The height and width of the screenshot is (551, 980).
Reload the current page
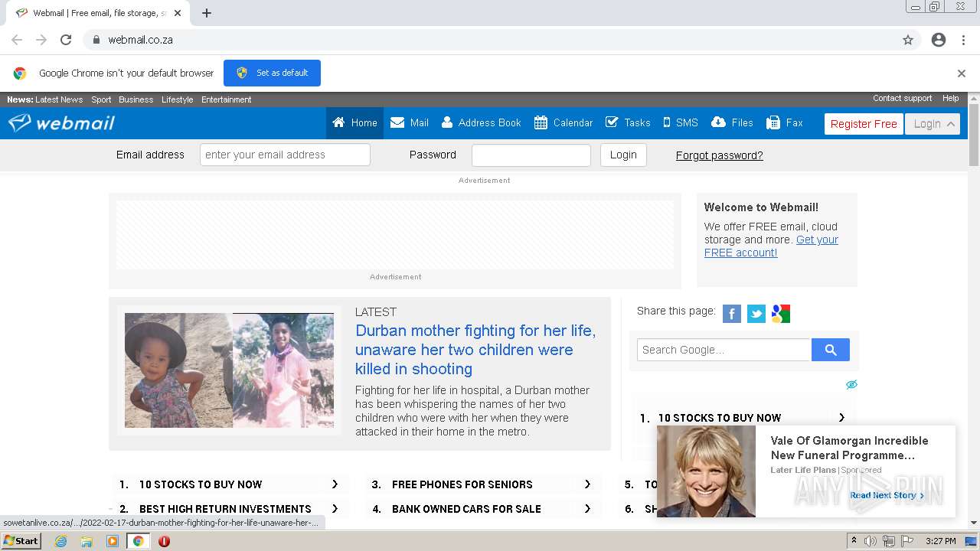point(66,40)
